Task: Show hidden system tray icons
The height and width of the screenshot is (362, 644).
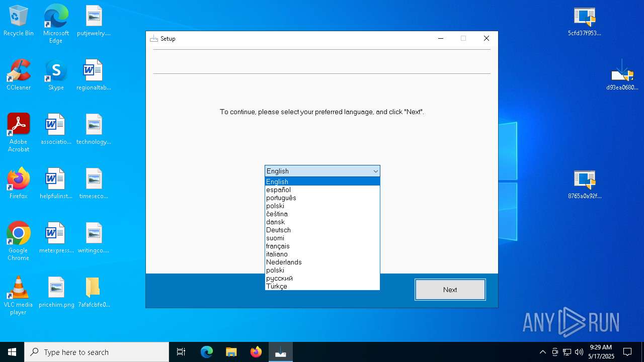Action: [542, 352]
